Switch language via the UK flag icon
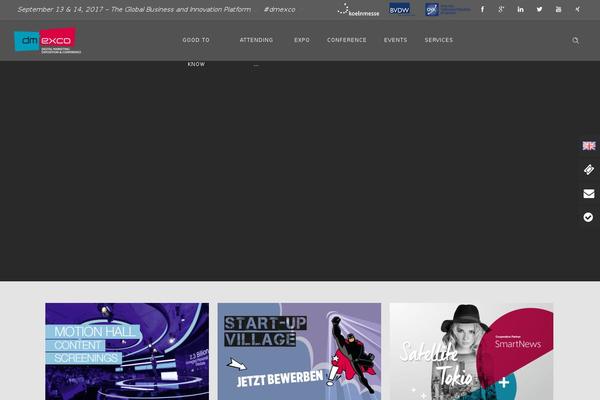 tap(589, 145)
